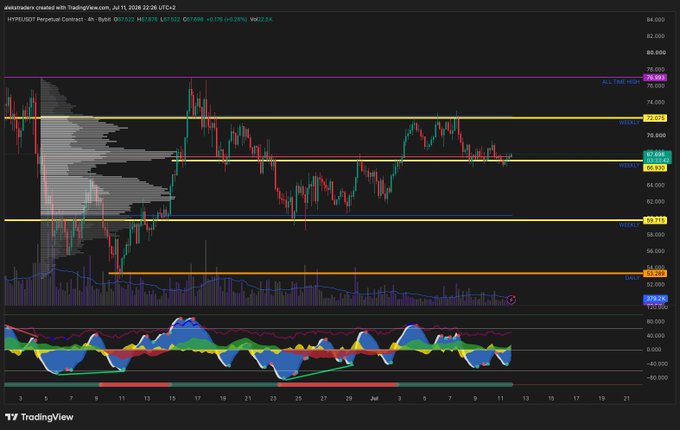Viewport: 680px width, 430px height.
Task: Click the WEEKLY label under the 72.075 line
Action: tap(629, 123)
